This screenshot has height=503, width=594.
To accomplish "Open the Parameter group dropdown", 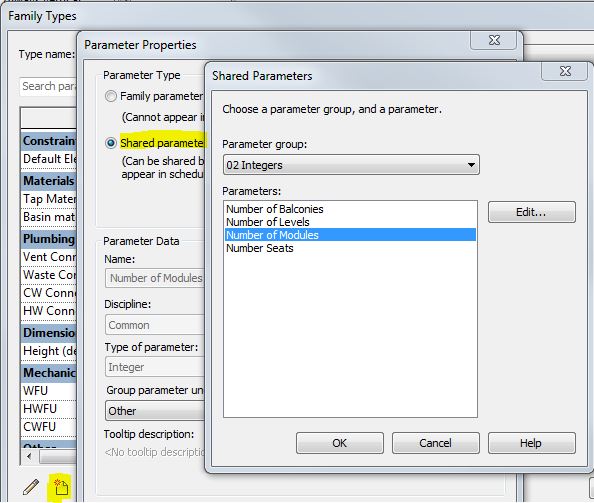I will pyautogui.click(x=351, y=165).
